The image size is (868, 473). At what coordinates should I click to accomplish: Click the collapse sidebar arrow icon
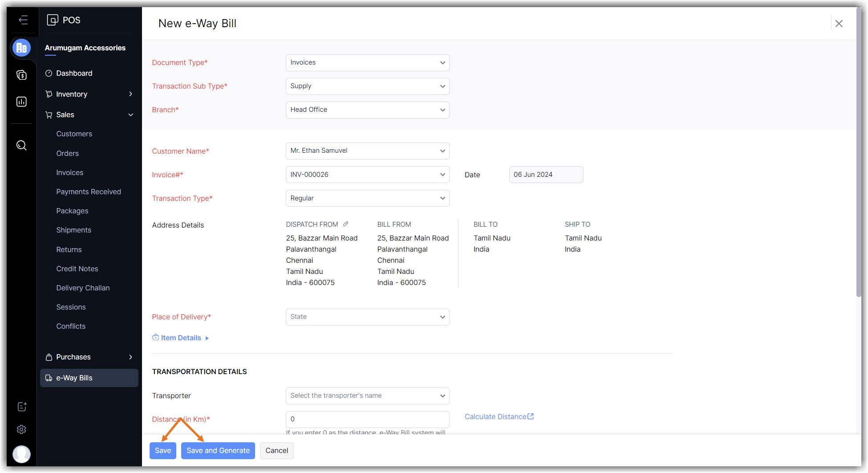[23, 20]
